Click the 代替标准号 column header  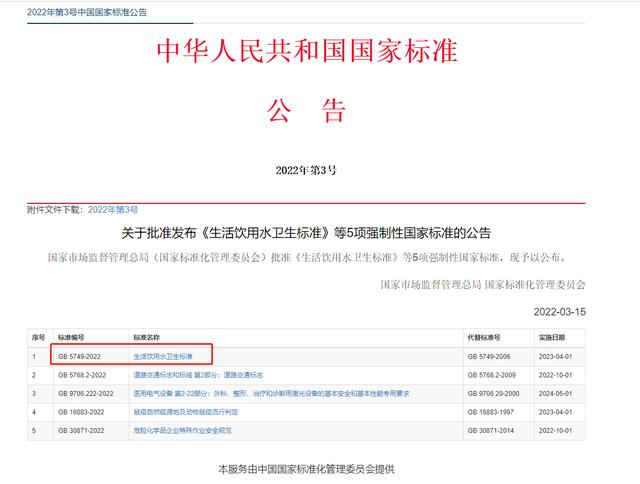(x=484, y=337)
